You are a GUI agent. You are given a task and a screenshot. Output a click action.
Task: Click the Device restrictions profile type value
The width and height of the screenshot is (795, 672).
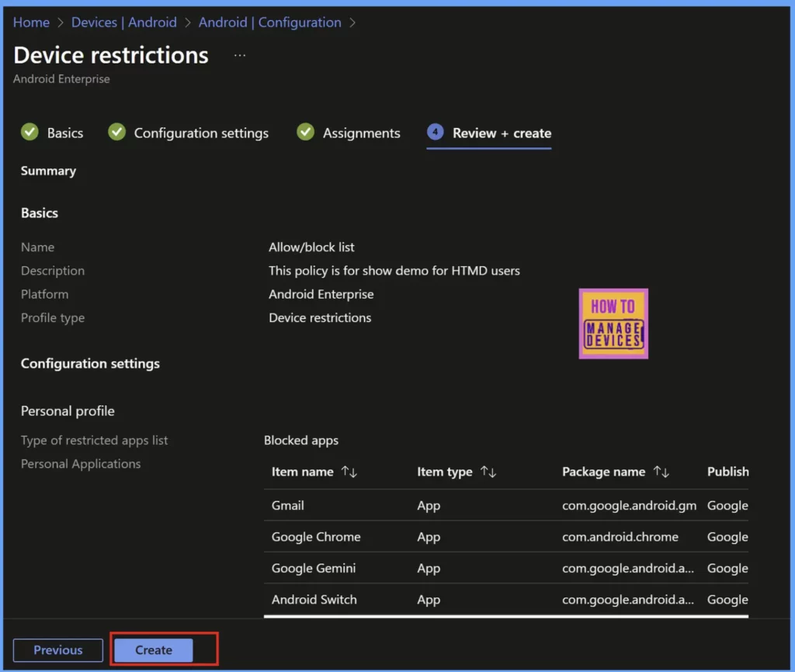point(320,317)
